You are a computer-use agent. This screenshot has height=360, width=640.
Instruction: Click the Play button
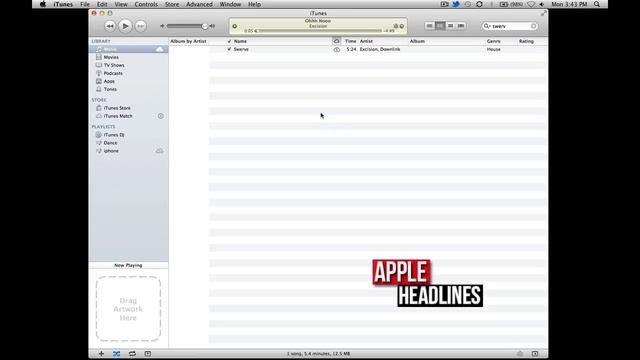point(125,26)
